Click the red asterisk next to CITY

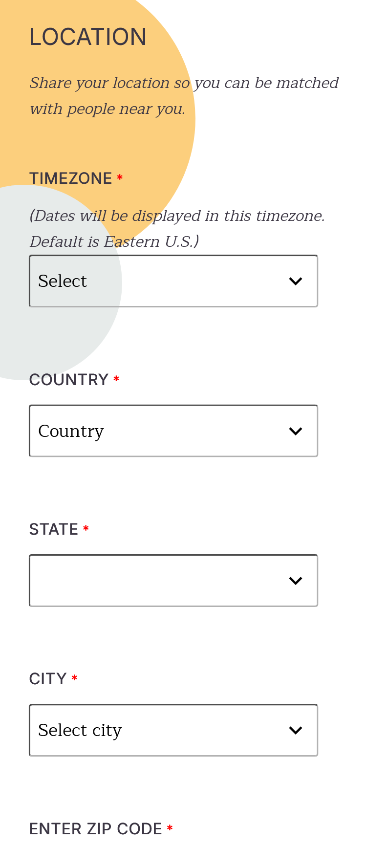click(74, 678)
